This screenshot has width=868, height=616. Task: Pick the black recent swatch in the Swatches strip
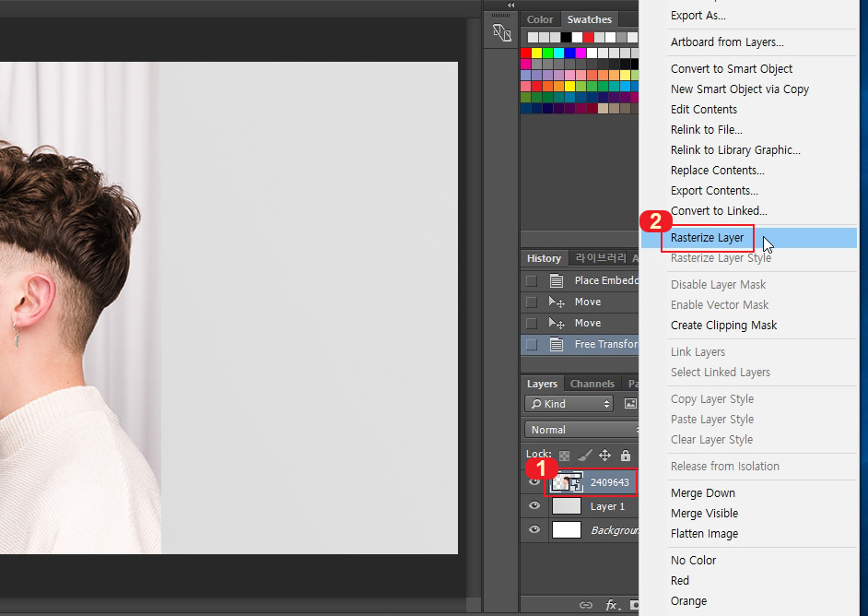566,37
